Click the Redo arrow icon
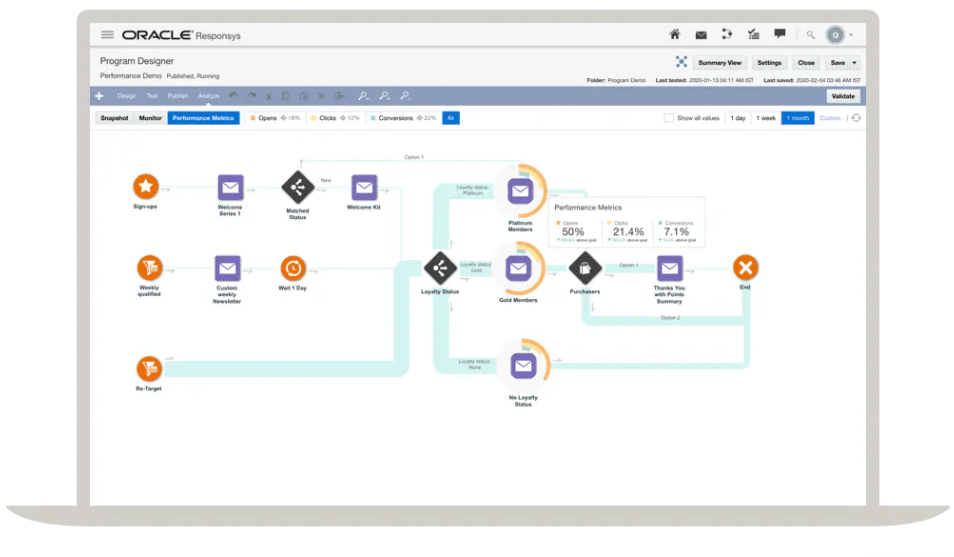The width and height of the screenshot is (954, 557). pos(251,96)
